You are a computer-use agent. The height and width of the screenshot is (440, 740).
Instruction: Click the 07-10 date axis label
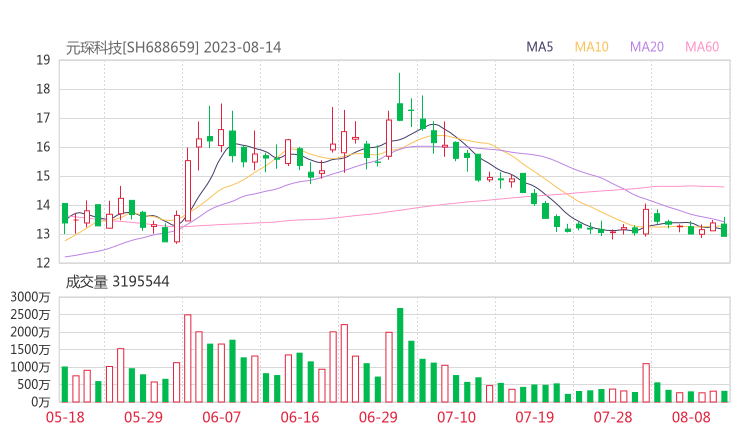point(456,417)
